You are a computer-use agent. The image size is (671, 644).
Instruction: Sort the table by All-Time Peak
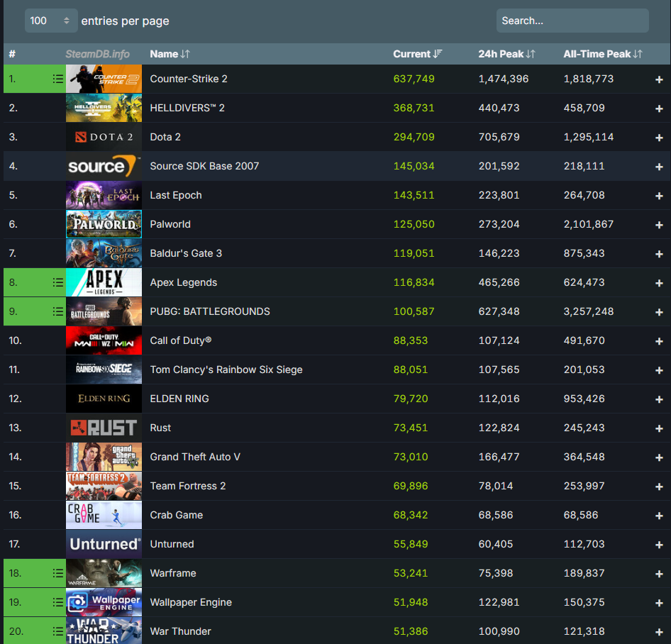pyautogui.click(x=602, y=53)
